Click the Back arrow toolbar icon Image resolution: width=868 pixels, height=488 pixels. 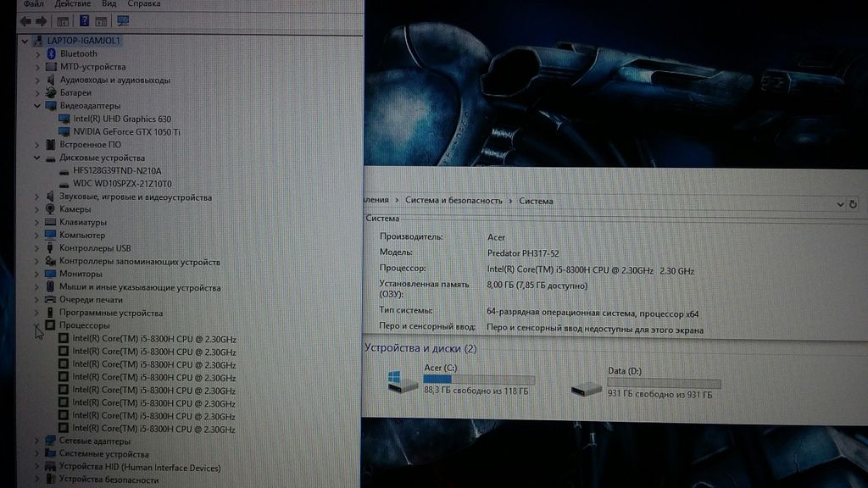coord(25,21)
